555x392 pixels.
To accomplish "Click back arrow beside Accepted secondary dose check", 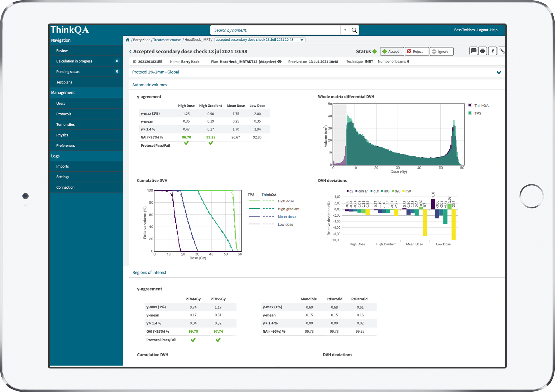I will tap(130, 52).
